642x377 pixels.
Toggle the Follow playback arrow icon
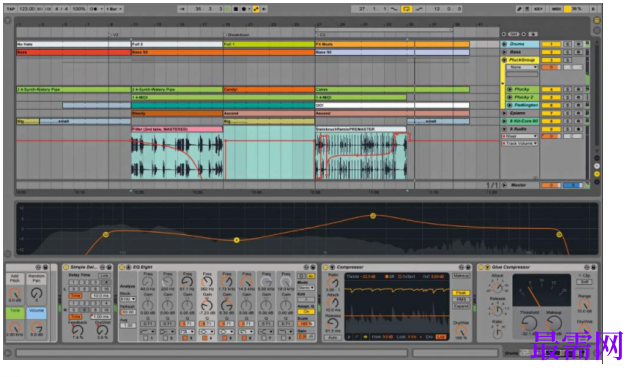(x=182, y=9)
